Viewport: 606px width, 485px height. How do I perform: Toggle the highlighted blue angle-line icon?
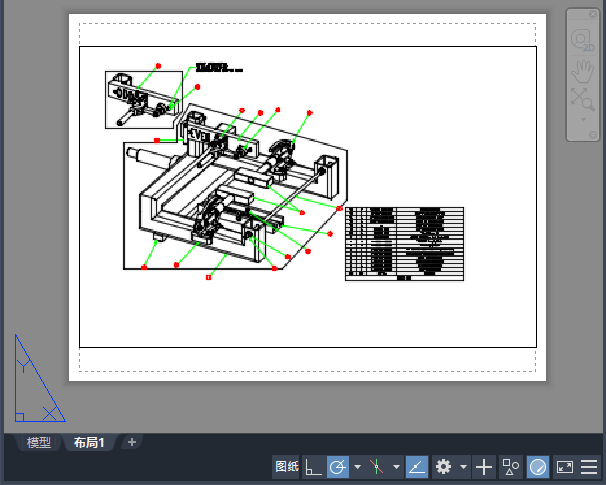(417, 467)
